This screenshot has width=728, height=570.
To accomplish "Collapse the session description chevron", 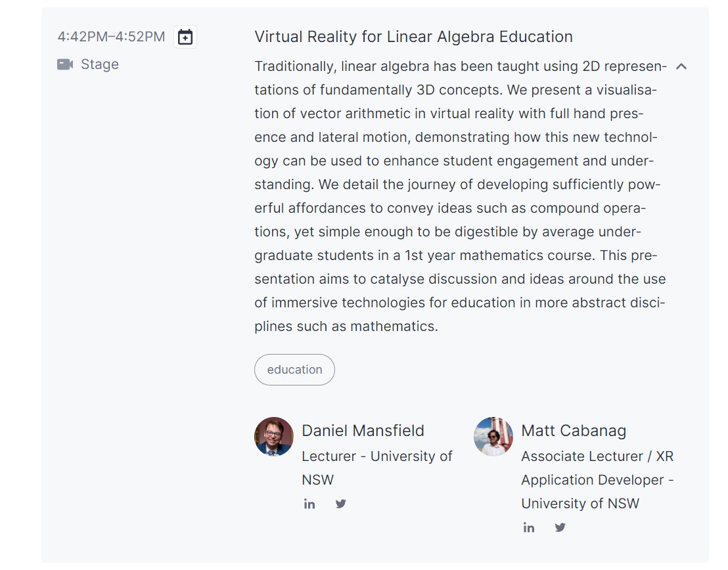I will (681, 66).
